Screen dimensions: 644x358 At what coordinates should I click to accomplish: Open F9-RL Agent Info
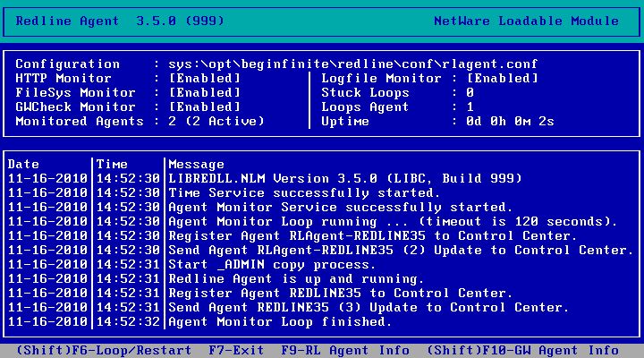click(345, 351)
